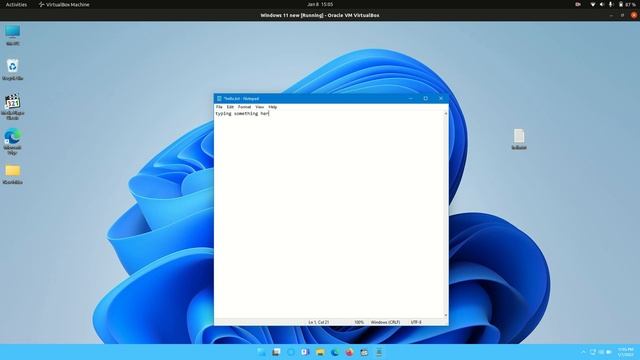This screenshot has width=640, height=360.
Task: Click the Notepad icon in its title bar
Action: tap(219, 99)
